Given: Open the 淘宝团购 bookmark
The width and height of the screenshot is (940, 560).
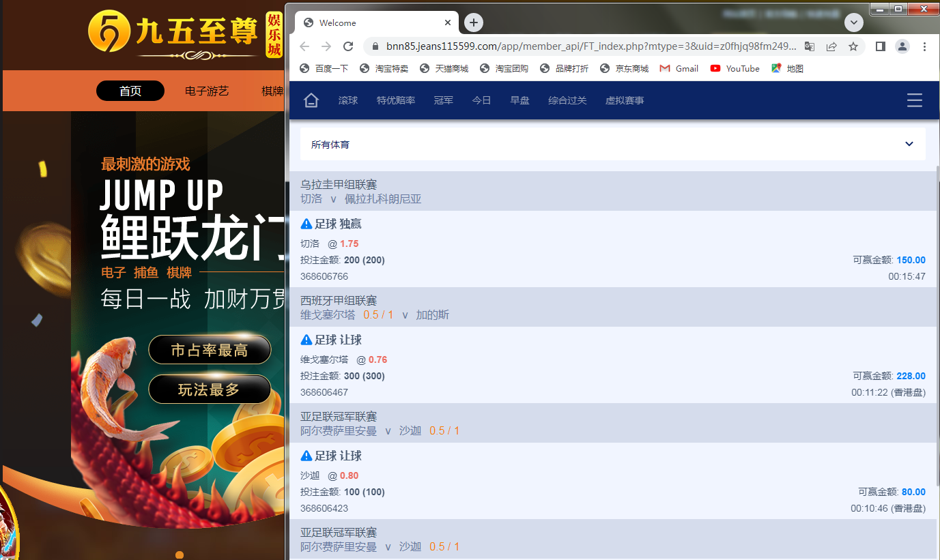Looking at the screenshot, I should click(504, 68).
